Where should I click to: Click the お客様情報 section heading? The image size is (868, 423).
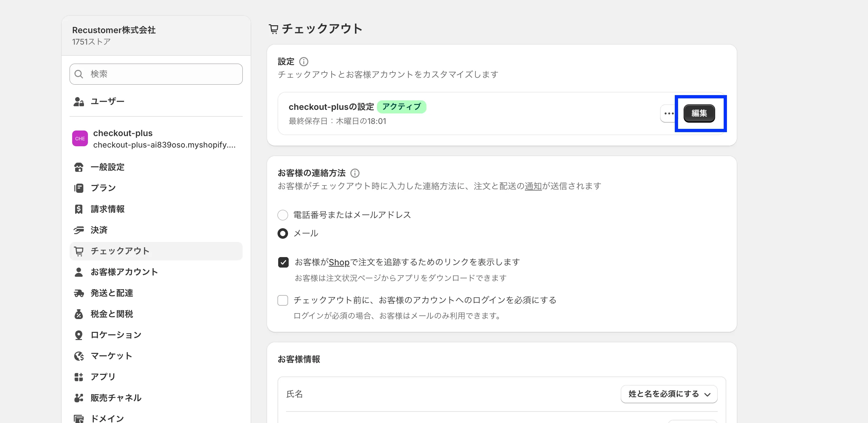pyautogui.click(x=299, y=359)
